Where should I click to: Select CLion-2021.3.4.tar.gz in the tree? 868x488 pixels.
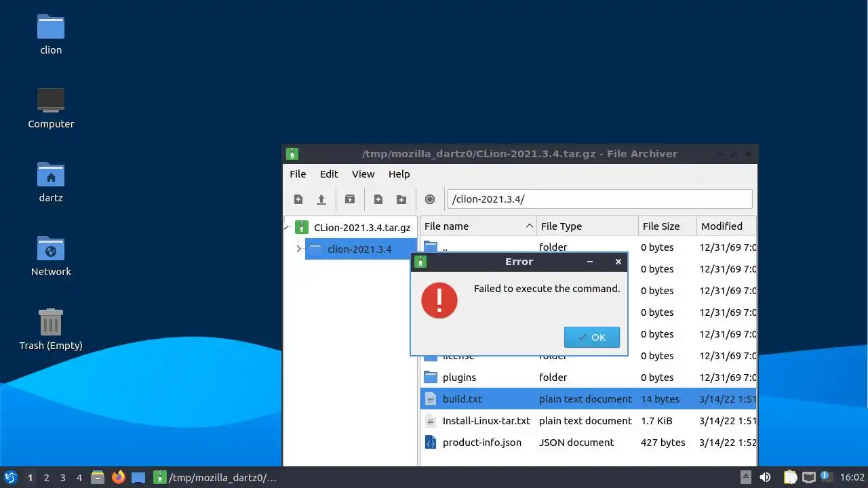pos(362,228)
